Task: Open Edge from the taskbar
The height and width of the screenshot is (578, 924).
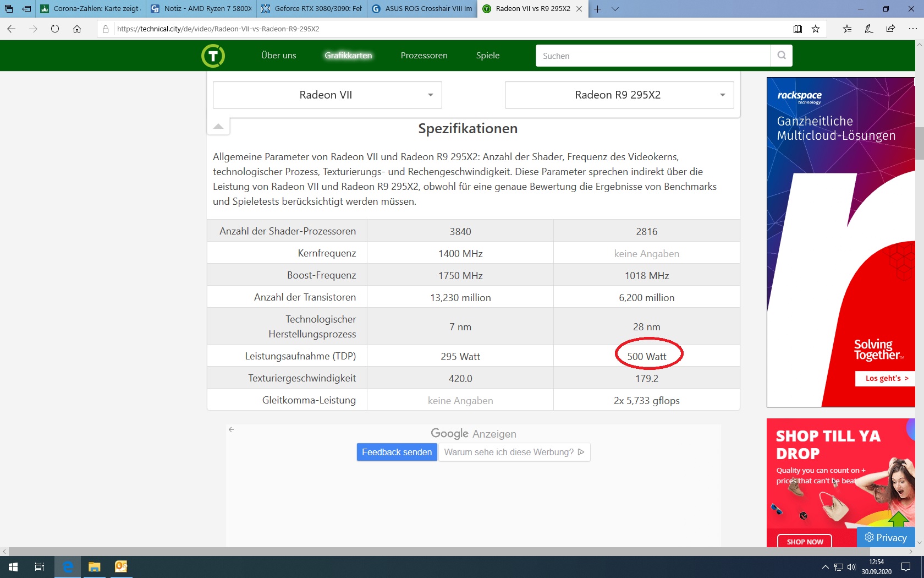Action: (68, 566)
